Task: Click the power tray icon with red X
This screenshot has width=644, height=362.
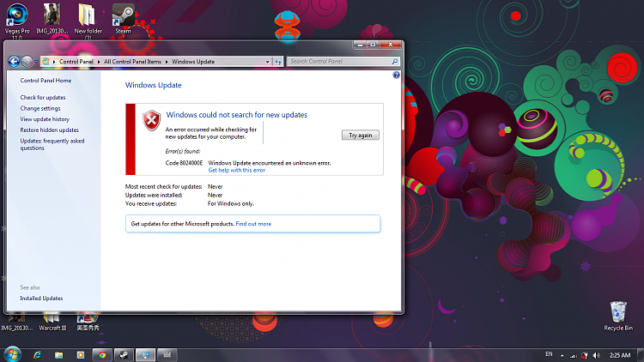Action: 585,355
